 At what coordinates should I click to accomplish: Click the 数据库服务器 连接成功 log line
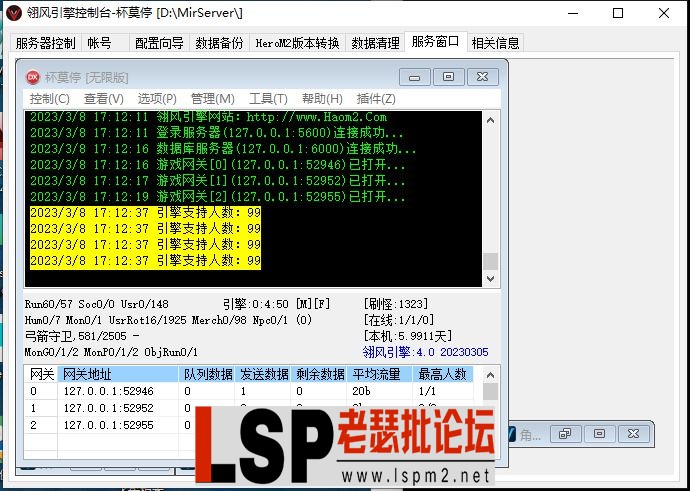point(223,149)
